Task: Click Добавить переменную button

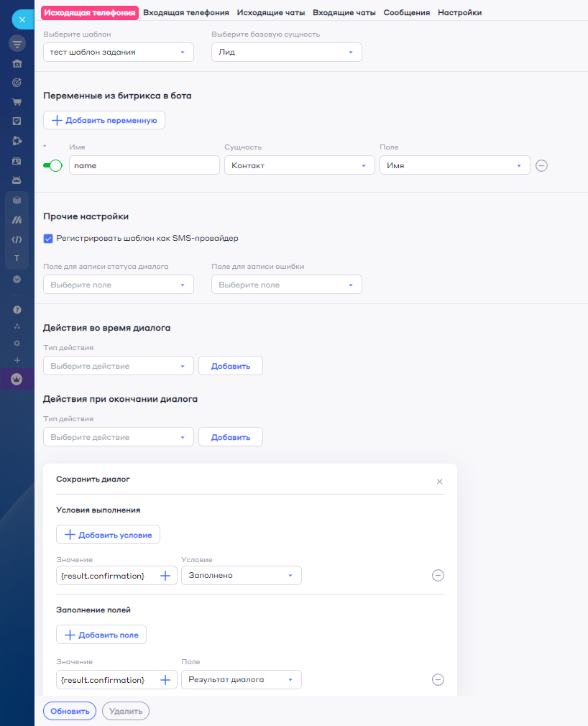Action: (104, 120)
